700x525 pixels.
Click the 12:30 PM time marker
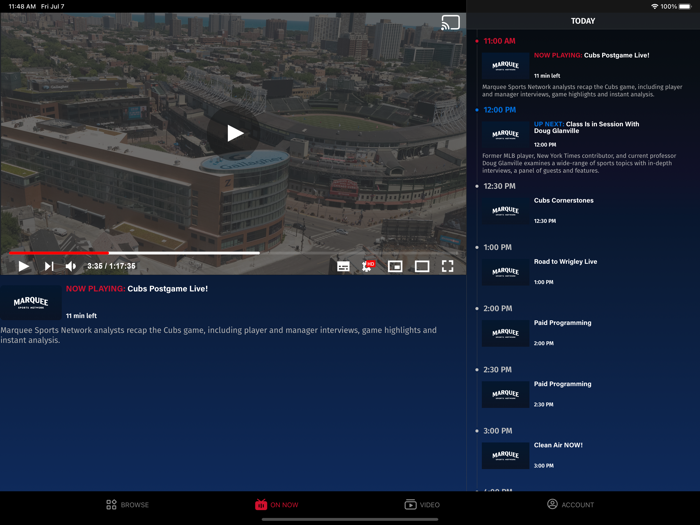tap(499, 186)
